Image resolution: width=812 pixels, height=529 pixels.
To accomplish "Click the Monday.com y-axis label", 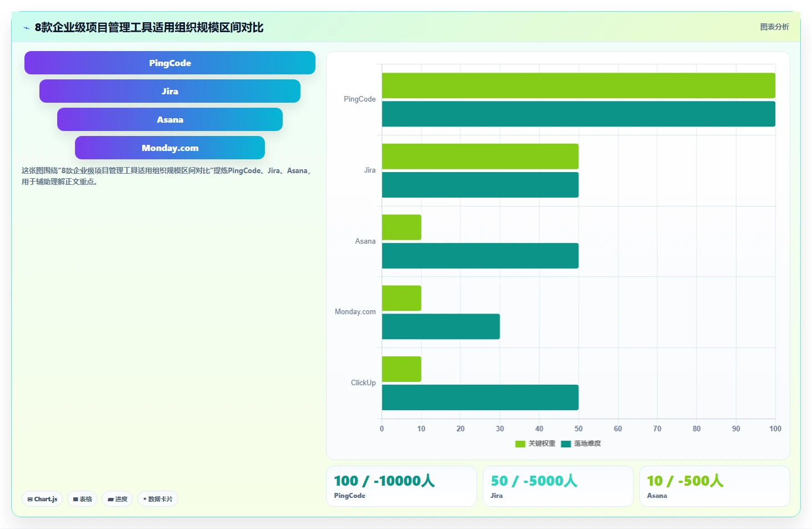I will [x=355, y=312].
